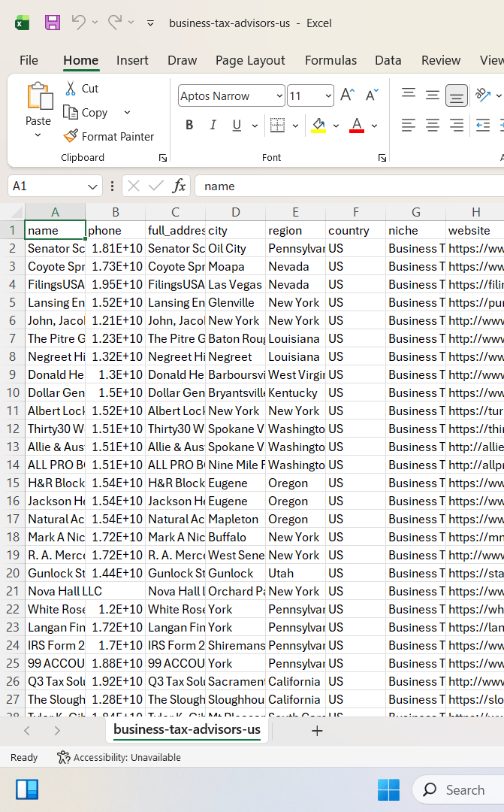
Task: Click the Copy button
Action: (x=86, y=112)
